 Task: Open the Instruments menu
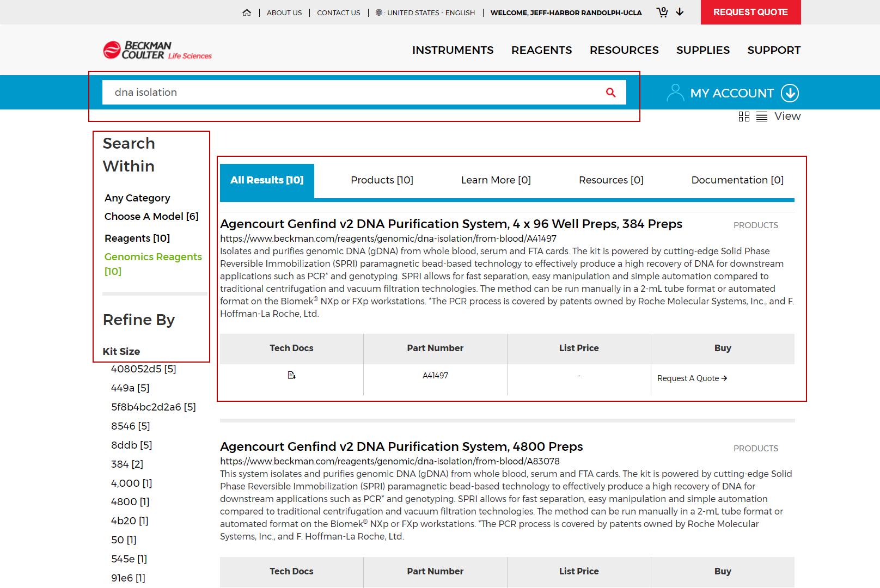pos(453,50)
